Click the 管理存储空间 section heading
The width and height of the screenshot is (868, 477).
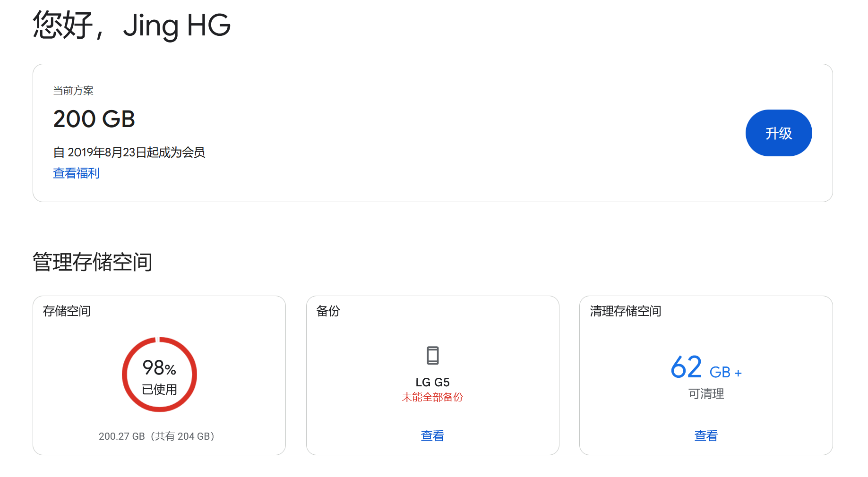point(92,262)
